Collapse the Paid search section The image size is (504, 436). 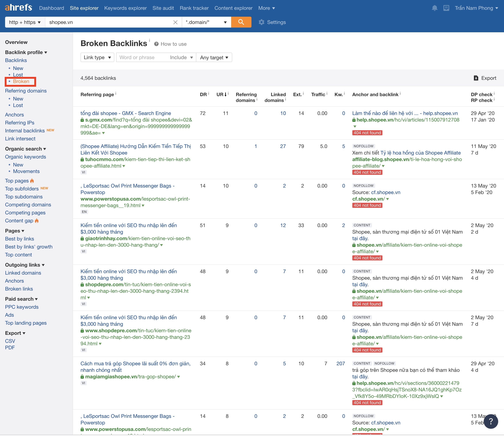[x=21, y=299]
